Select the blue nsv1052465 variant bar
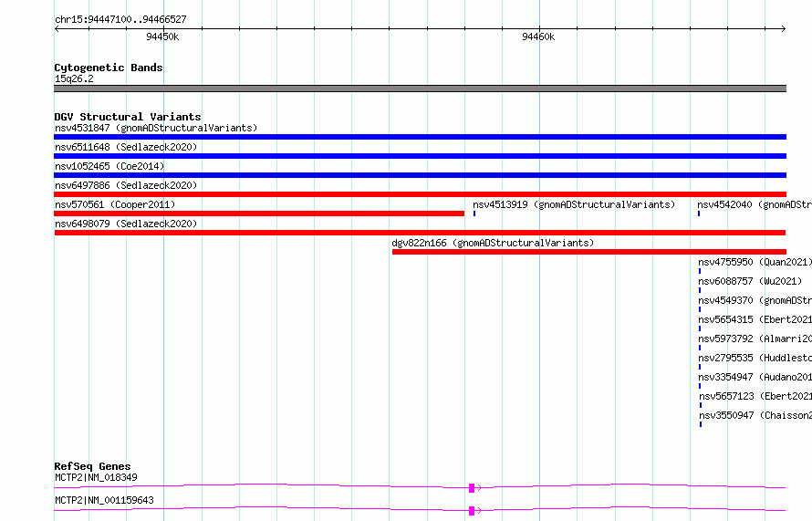This screenshot has height=521, width=812. pyautogui.click(x=420, y=175)
